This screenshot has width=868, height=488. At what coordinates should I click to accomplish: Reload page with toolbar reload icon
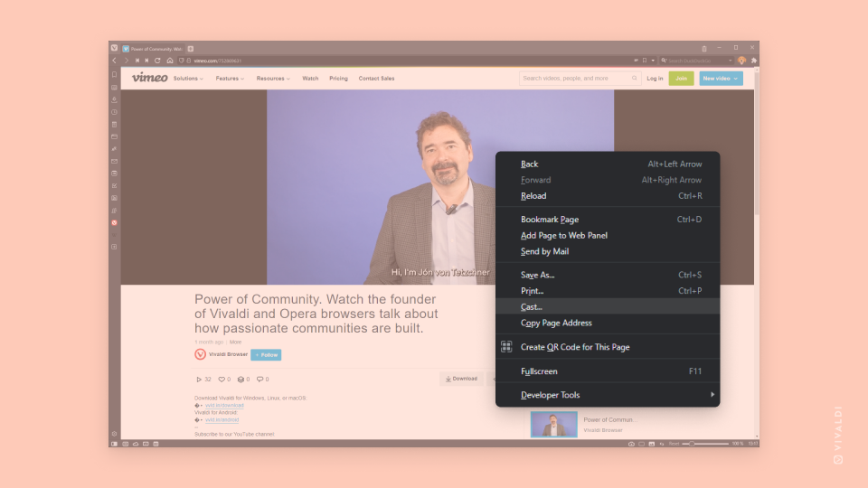tap(157, 61)
